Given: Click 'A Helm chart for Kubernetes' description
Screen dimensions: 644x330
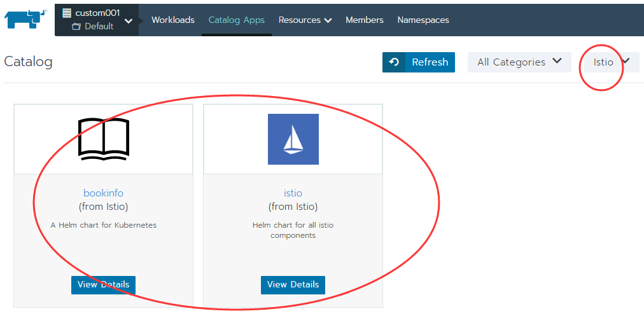Looking at the screenshot, I should (104, 225).
